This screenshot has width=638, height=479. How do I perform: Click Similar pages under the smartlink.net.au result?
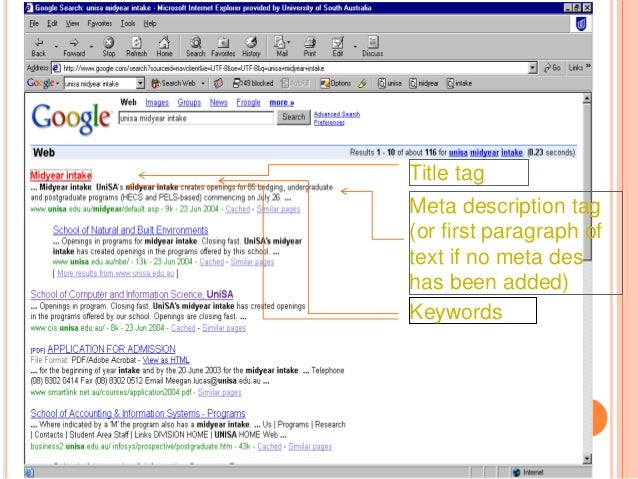(219, 392)
